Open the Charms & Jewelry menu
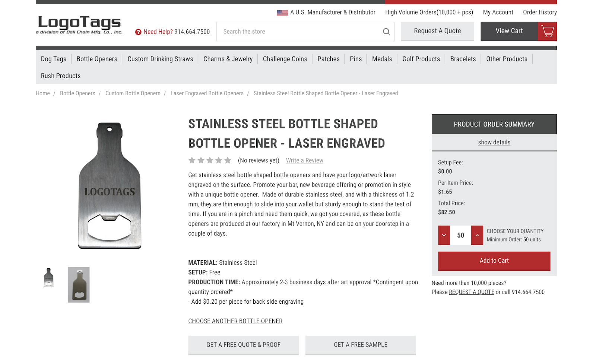596x364 pixels. point(228,59)
